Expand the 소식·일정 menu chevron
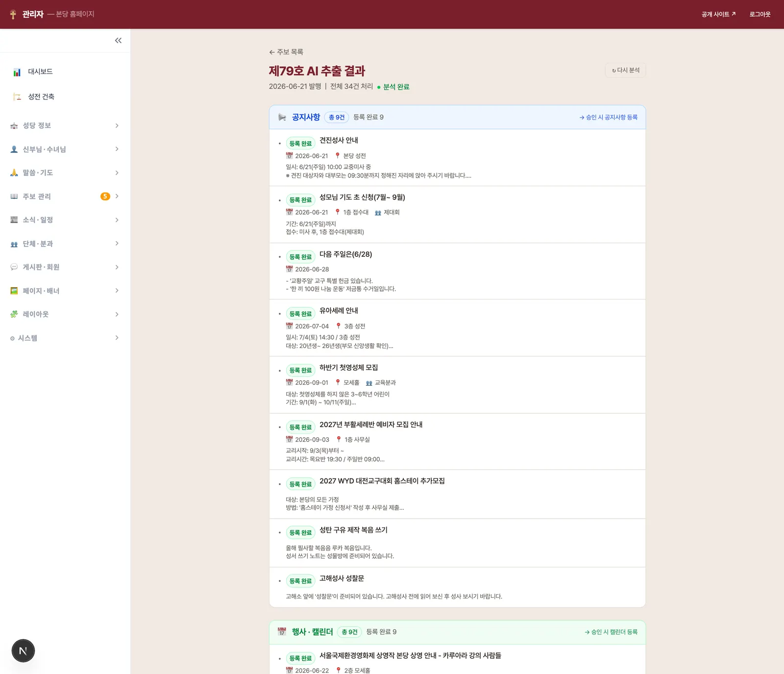The image size is (784, 674). [117, 220]
